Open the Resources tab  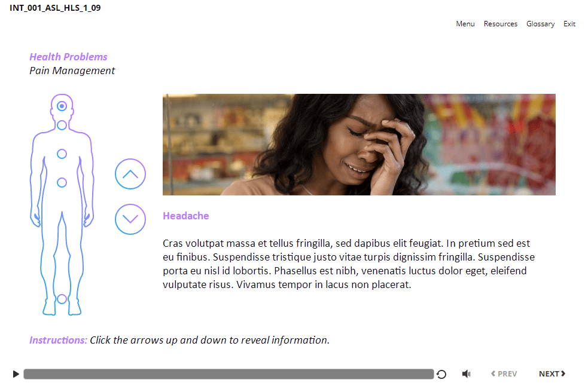pyautogui.click(x=501, y=24)
